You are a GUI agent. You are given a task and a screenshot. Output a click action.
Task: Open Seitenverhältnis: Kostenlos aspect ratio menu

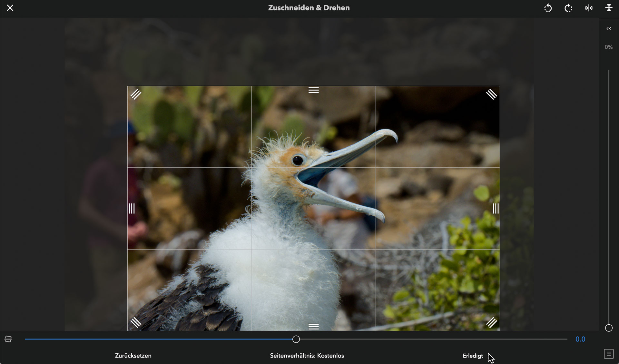307,356
